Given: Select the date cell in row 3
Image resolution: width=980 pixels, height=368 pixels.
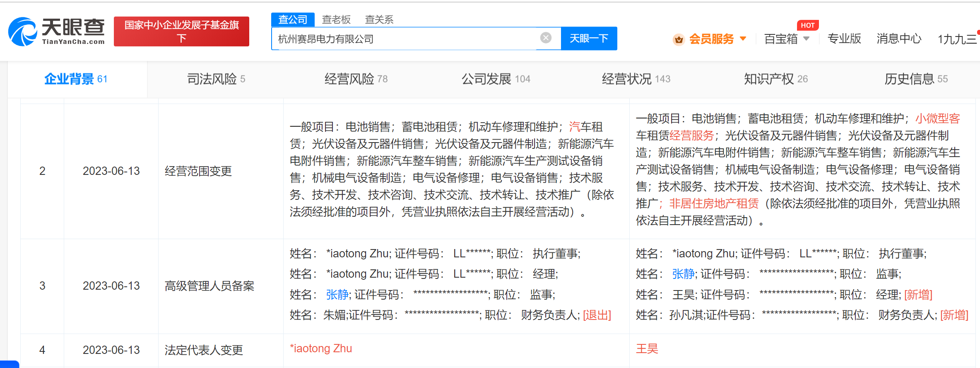Looking at the screenshot, I should pos(111,286).
